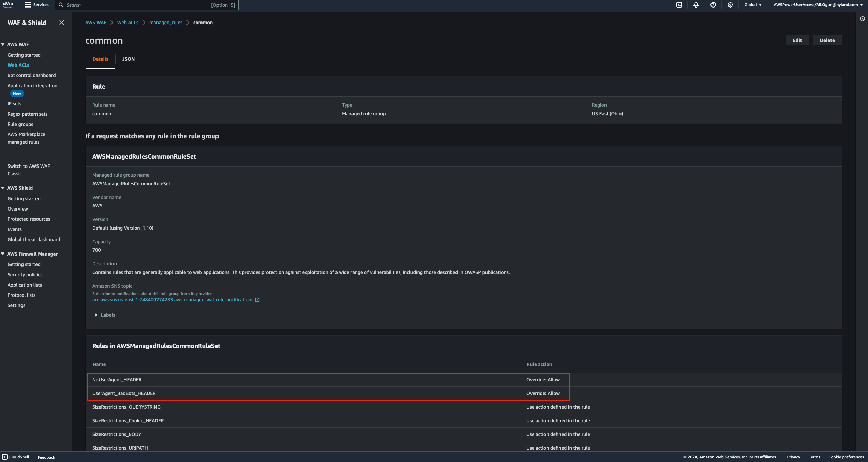Click the Edit button
Viewport: 868px width, 462px height.
pyautogui.click(x=797, y=40)
